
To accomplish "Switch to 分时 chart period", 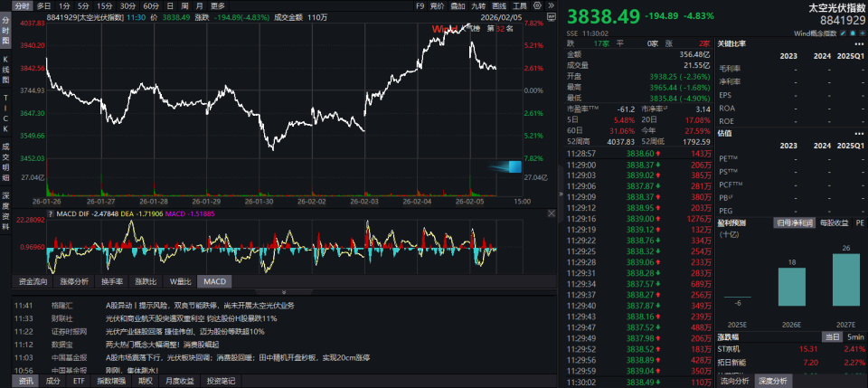I will (x=22, y=5).
